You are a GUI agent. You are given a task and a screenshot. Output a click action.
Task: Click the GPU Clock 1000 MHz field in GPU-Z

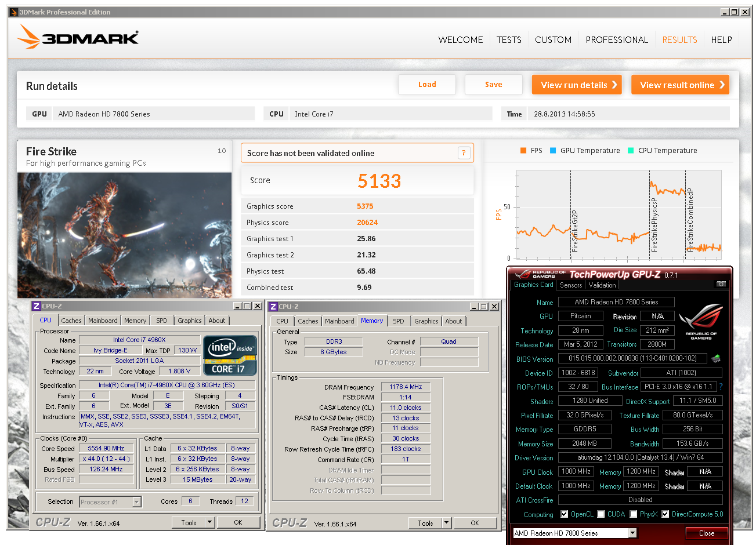tap(576, 472)
